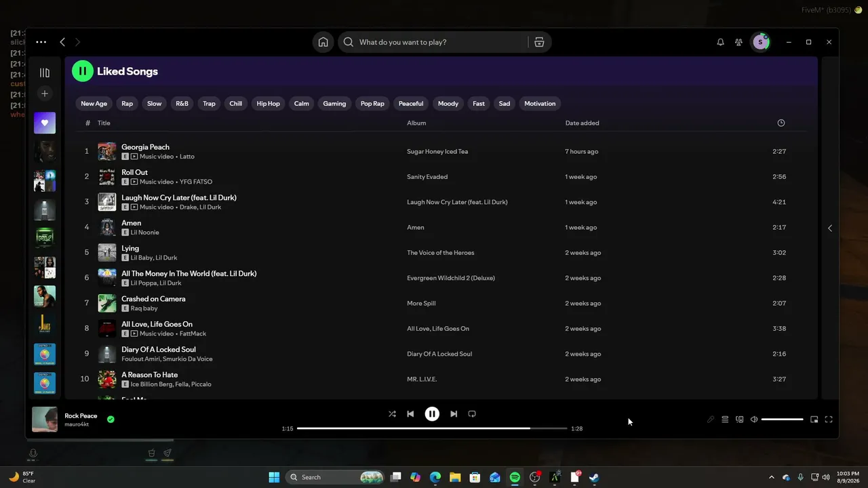Viewport: 868px width, 488px height.
Task: Expand the right panel with the chevron
Action: click(x=830, y=228)
